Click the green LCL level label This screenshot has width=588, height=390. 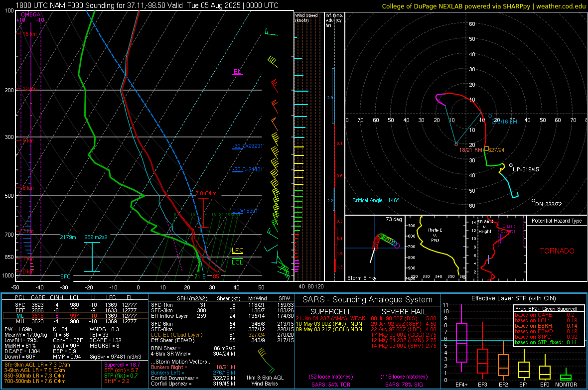pyautogui.click(x=237, y=262)
